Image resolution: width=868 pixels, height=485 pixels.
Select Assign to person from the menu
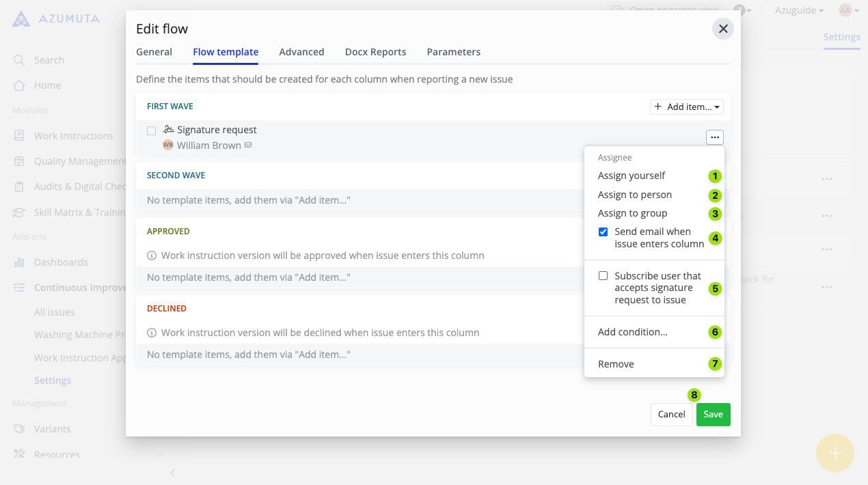pos(634,195)
